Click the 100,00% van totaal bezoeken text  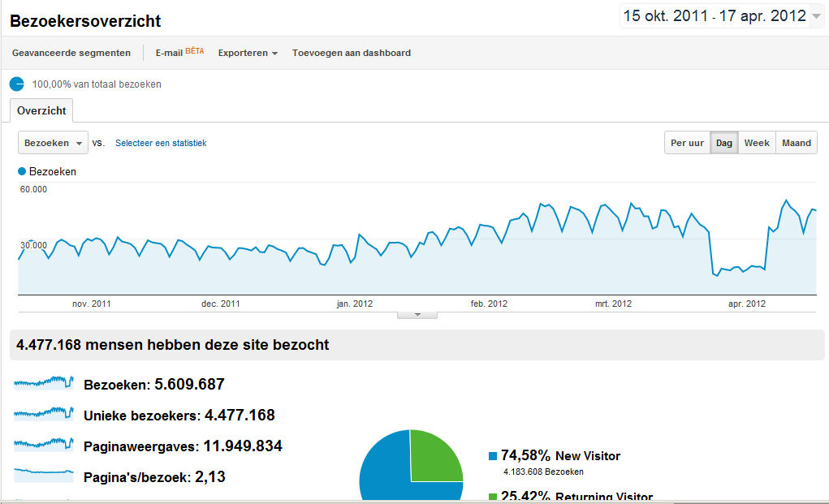click(x=97, y=84)
